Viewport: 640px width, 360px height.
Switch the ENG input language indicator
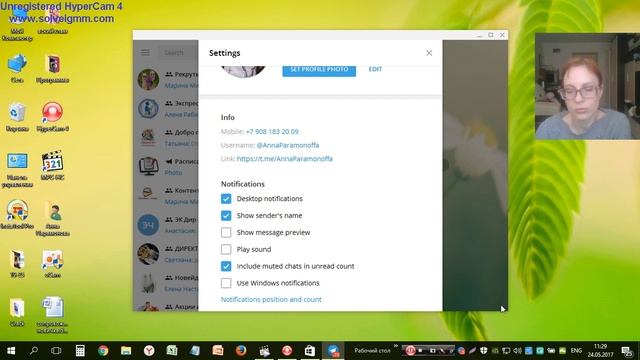(x=576, y=351)
